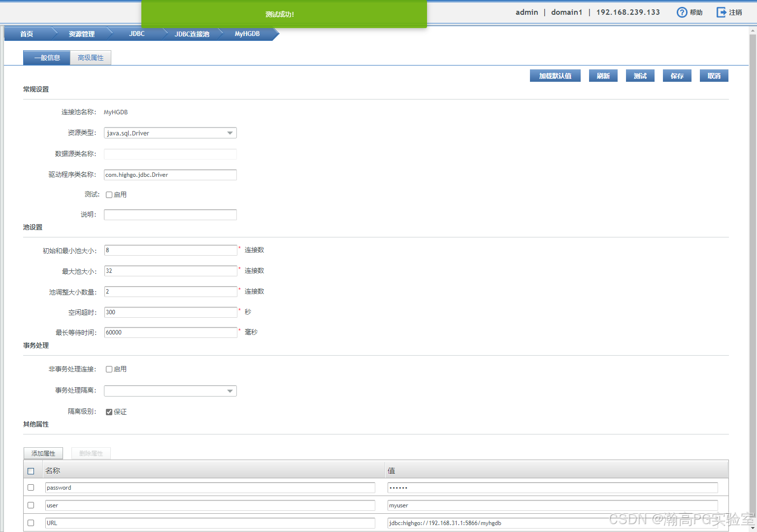757x532 pixels.
Task: Click the 测试成功! notification banner
Action: point(284,14)
